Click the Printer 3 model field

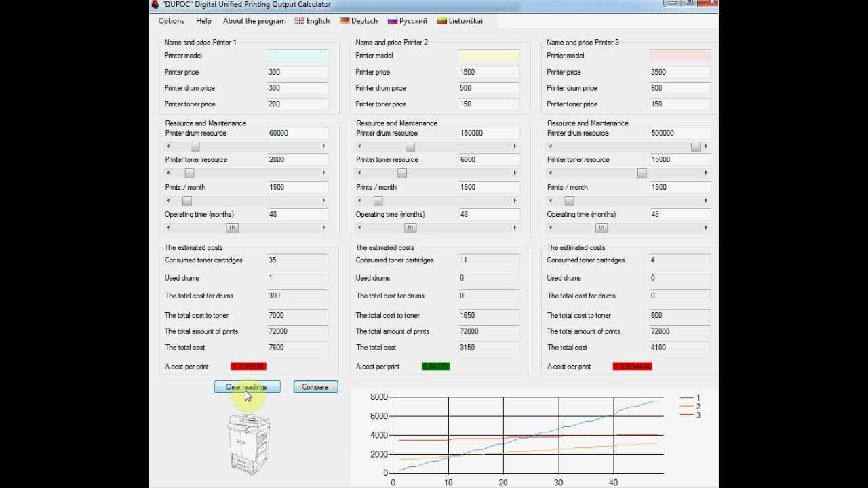coord(680,56)
